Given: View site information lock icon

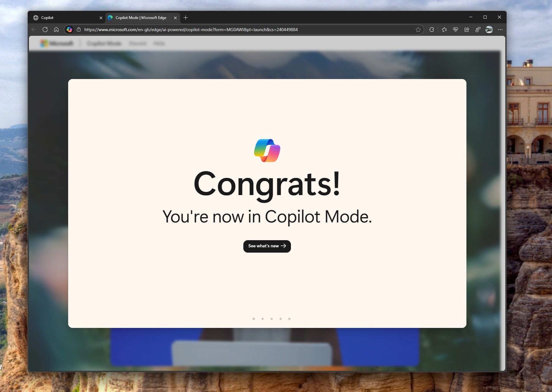Looking at the screenshot, I should [79, 30].
